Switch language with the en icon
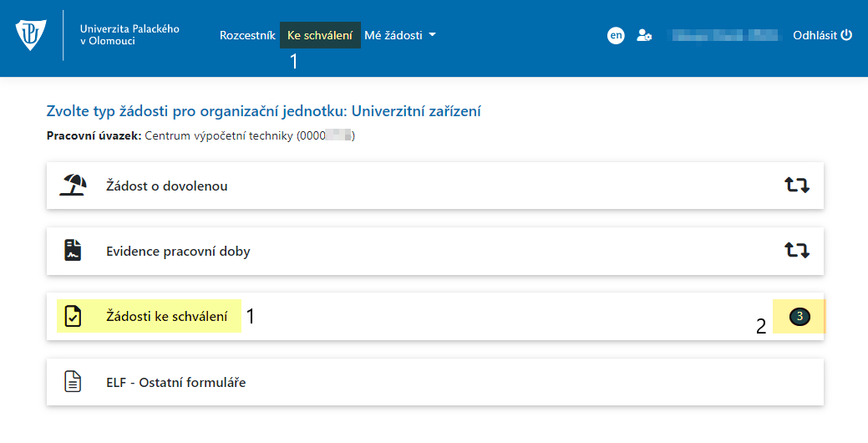Image resolution: width=868 pixels, height=443 pixels. pyautogui.click(x=616, y=35)
